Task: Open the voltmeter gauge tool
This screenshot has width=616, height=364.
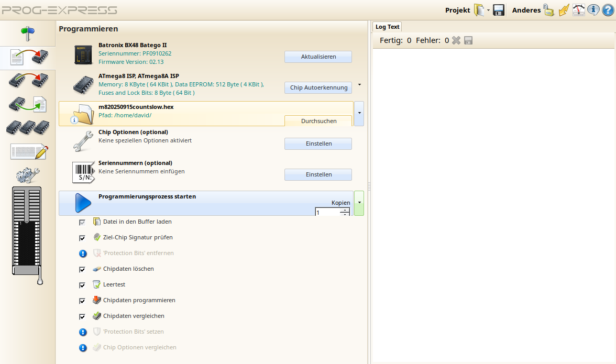Action: [578, 10]
